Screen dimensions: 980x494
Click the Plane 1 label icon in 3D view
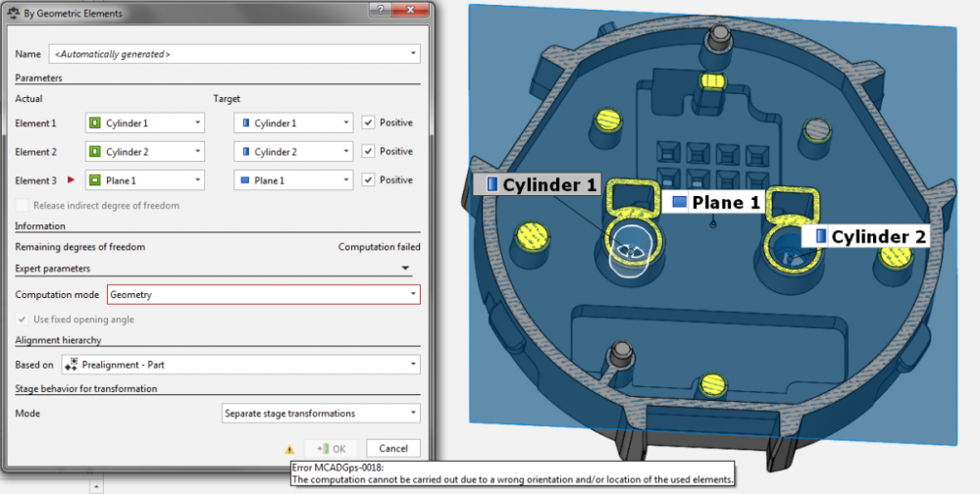pyautogui.click(x=680, y=203)
